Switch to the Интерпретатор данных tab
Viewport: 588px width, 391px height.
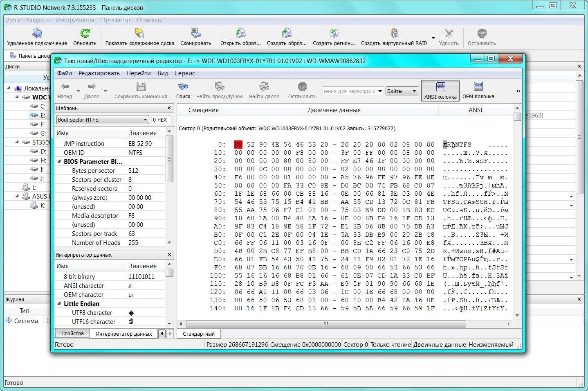coord(124,334)
